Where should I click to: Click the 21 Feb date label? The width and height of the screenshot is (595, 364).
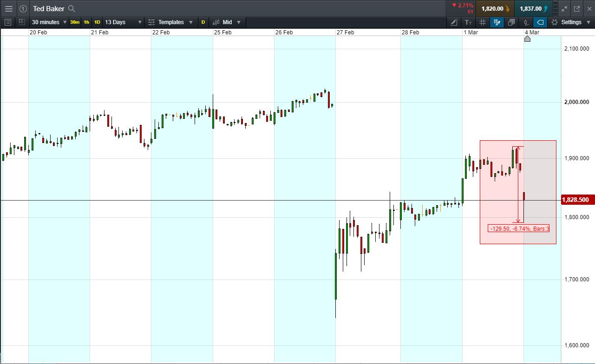coord(100,32)
